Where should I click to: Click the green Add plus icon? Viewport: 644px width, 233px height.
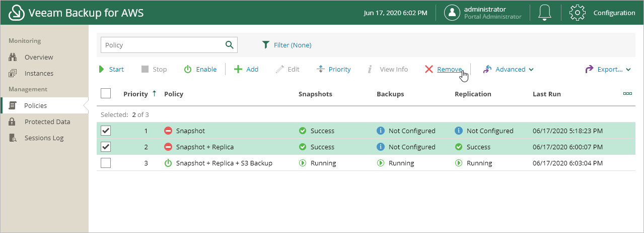coord(238,69)
